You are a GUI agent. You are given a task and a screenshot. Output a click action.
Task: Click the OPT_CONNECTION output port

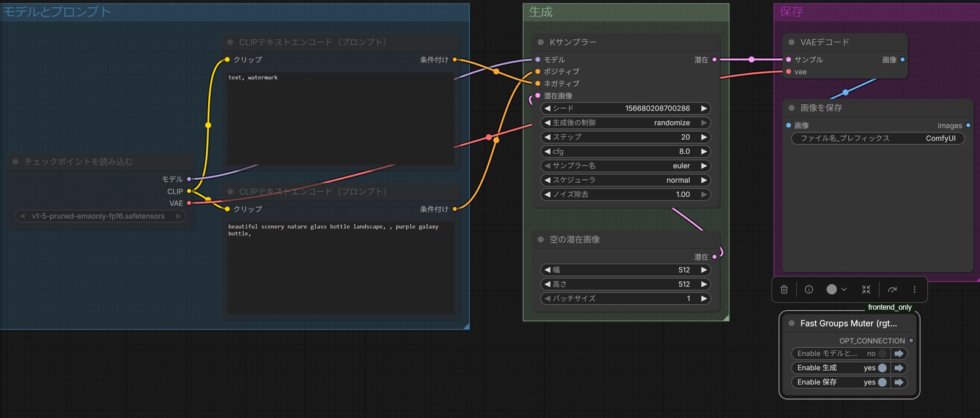(x=911, y=341)
